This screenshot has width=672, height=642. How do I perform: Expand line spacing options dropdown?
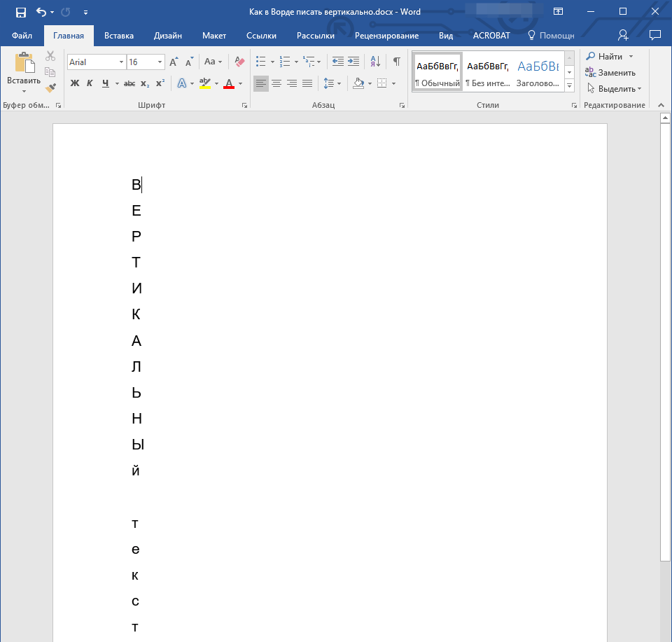[339, 83]
